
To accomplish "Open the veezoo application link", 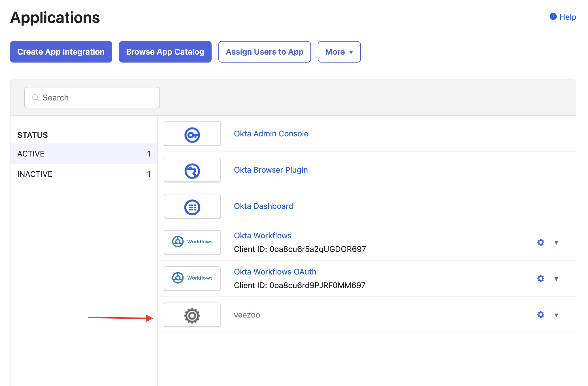I will point(247,315).
